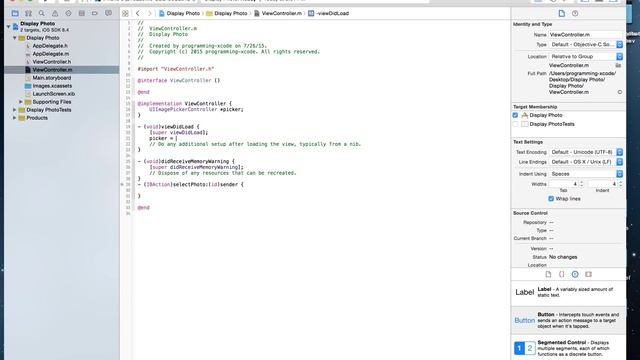Toggle Display PhotoTests target membership
Viewport: 640px width, 360px height.
coord(515,124)
